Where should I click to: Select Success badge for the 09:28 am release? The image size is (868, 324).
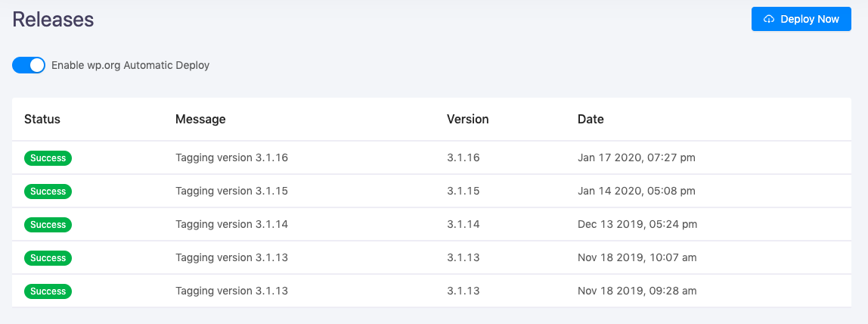[48, 291]
